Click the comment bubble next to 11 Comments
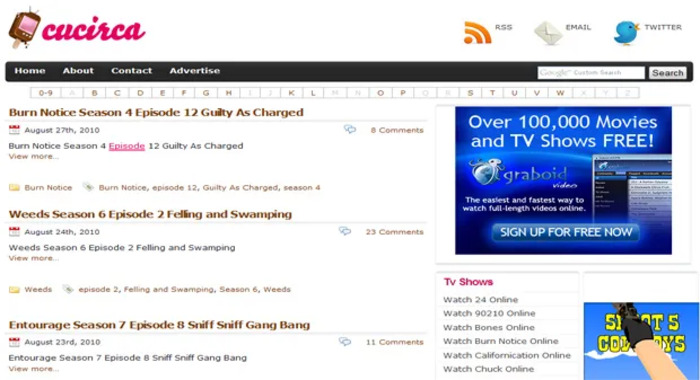700x380 pixels. tap(345, 342)
